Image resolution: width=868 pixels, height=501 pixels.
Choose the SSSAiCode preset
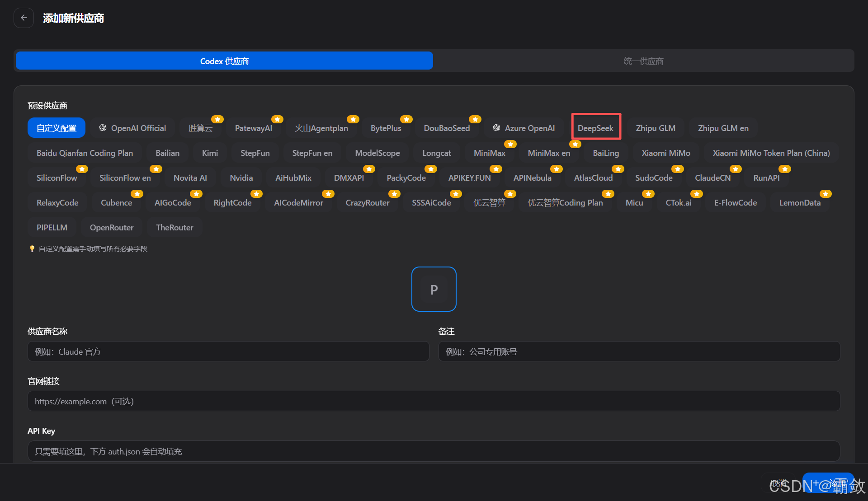431,202
